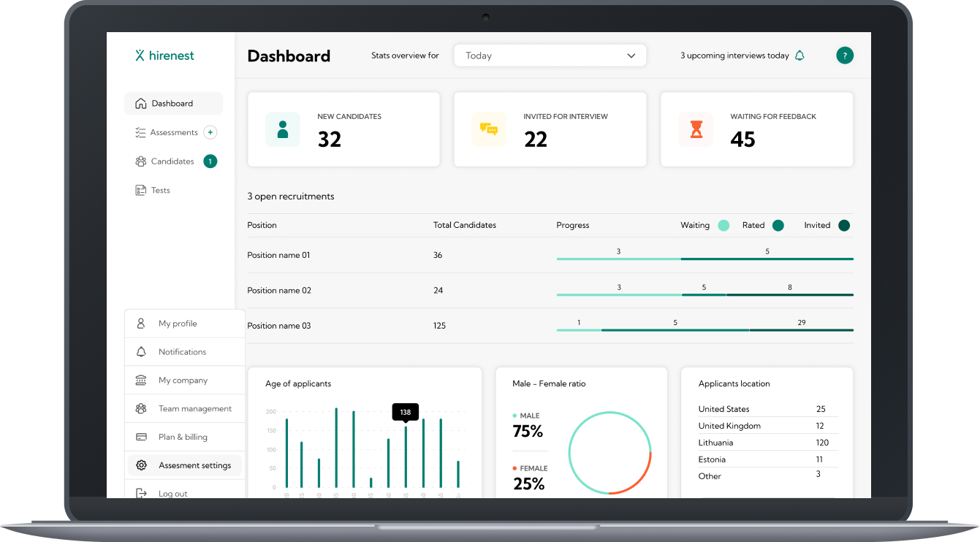
Task: Click the Age of applicants chart title
Action: [298, 383]
